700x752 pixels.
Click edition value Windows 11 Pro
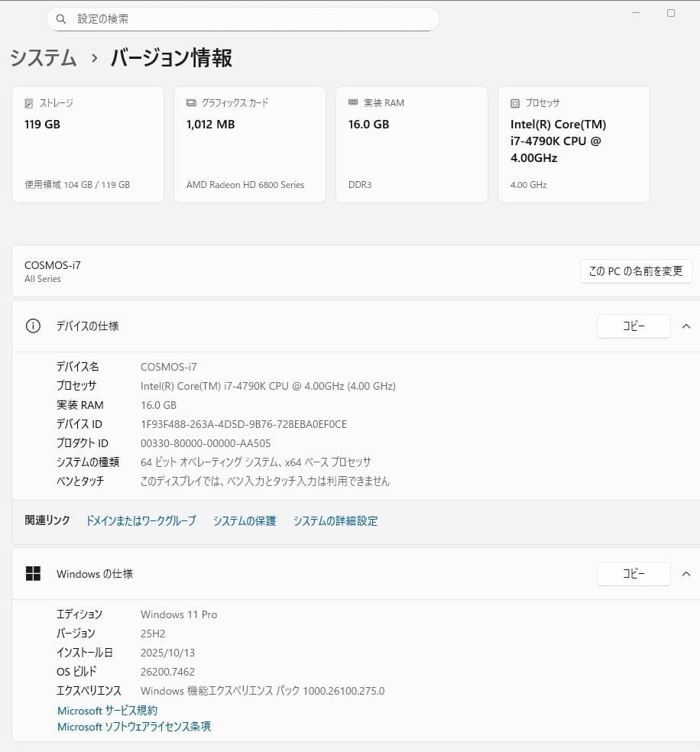(179, 614)
